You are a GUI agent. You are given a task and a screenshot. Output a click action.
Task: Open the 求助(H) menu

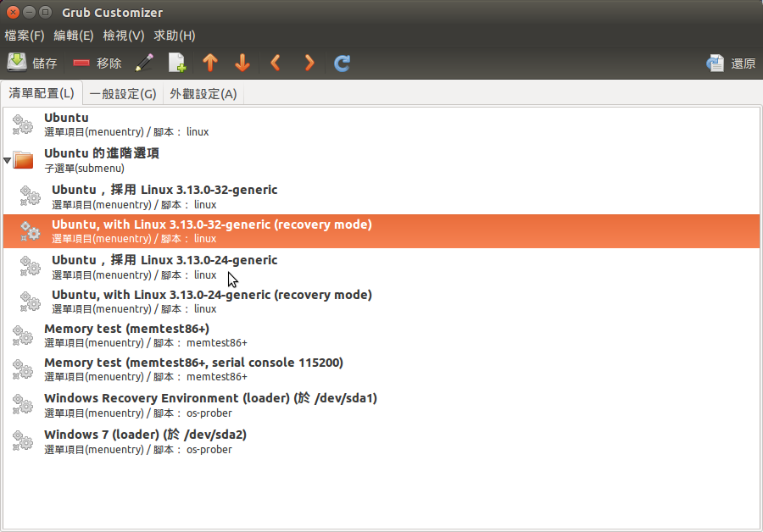coord(174,36)
